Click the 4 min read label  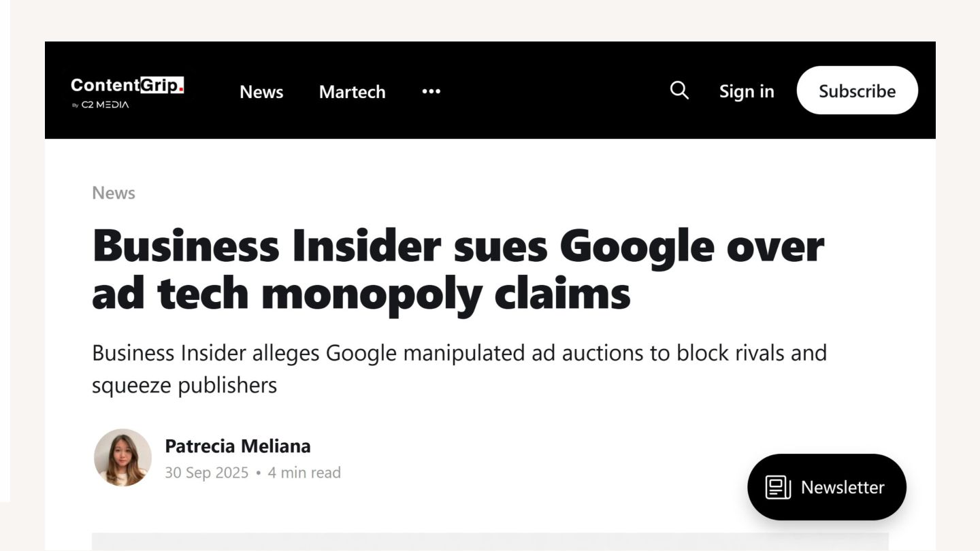point(304,473)
